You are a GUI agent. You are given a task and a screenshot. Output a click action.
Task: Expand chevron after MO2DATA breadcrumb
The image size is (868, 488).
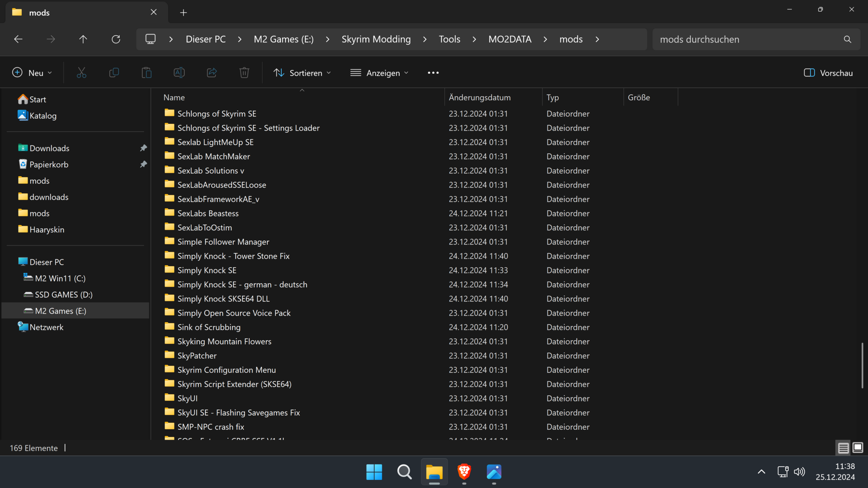tap(545, 39)
